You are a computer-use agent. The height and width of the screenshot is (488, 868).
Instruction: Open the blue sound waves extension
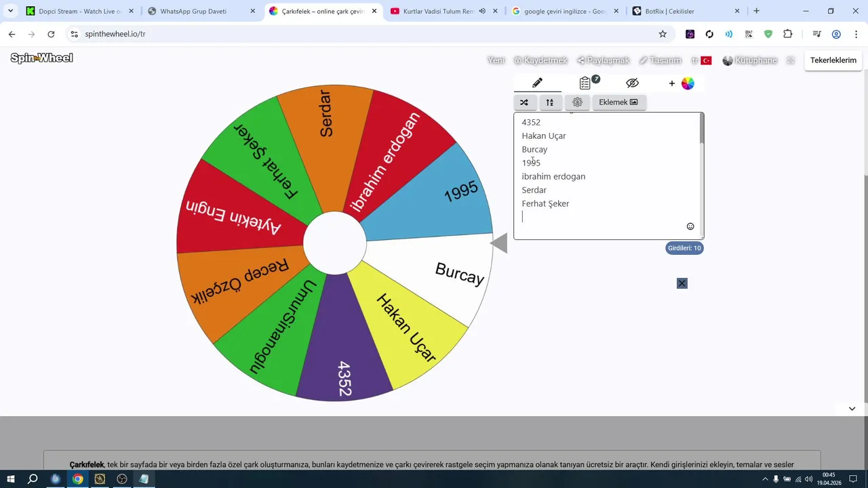(x=729, y=34)
